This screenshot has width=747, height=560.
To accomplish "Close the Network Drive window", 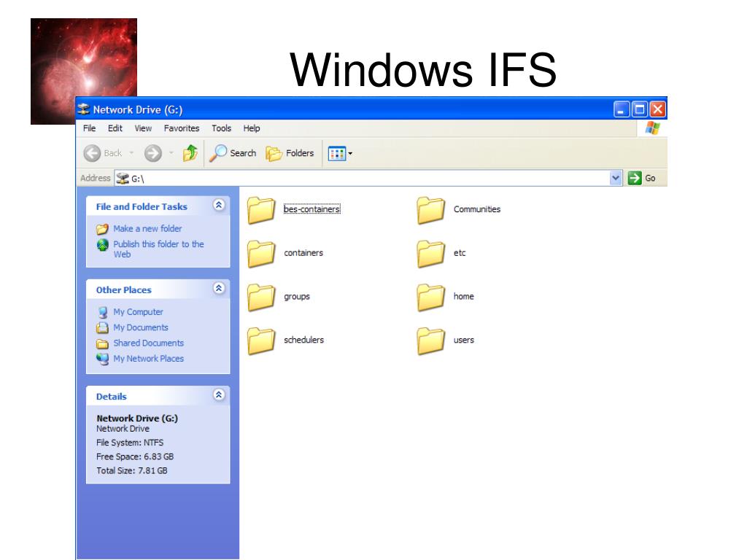I will (x=657, y=109).
